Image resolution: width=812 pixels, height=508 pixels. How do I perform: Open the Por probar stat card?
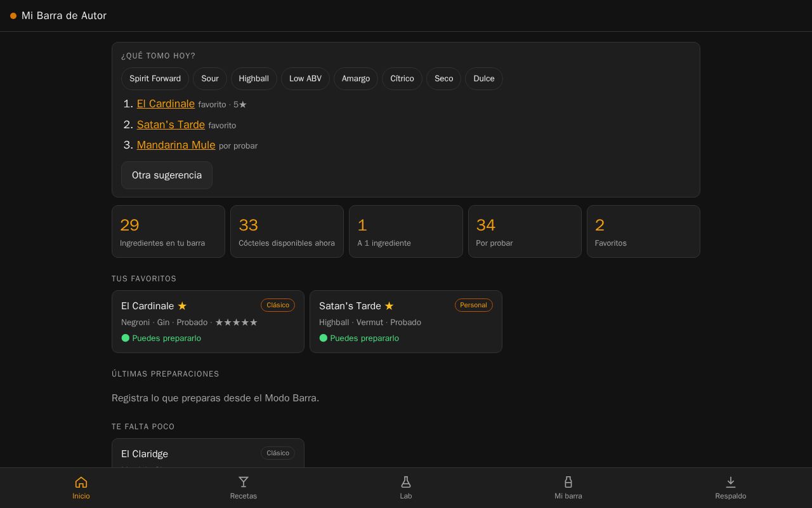525,232
